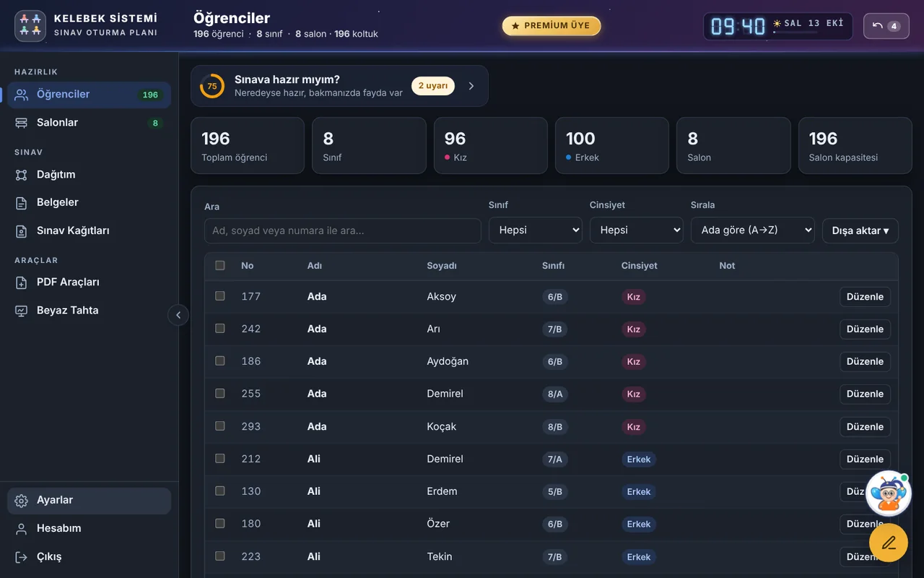Click Düzenle for Ada Koçak
Image resolution: width=924 pixels, height=578 pixels.
point(865,427)
